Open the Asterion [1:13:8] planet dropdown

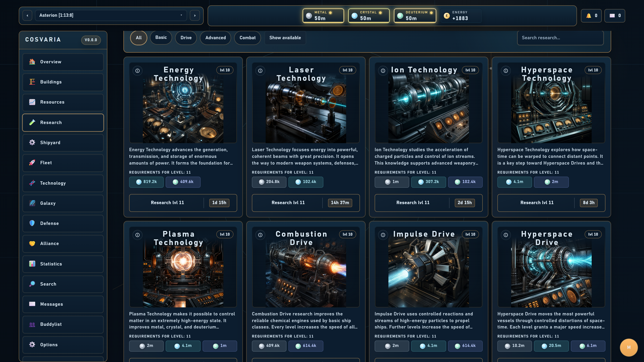pyautogui.click(x=111, y=15)
